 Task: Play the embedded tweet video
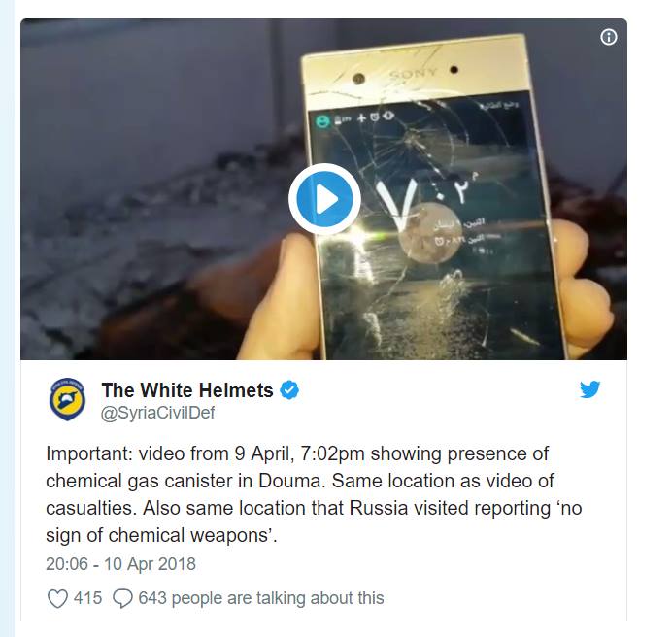(x=324, y=199)
